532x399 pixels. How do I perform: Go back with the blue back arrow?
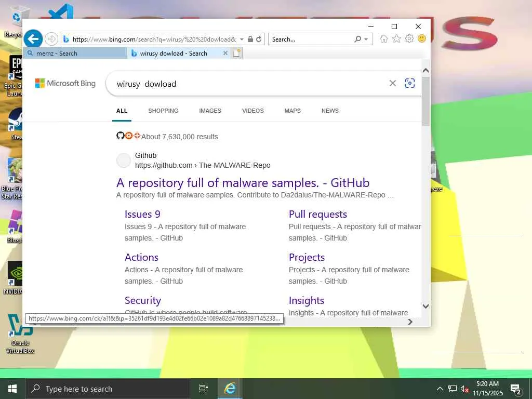coord(33,38)
